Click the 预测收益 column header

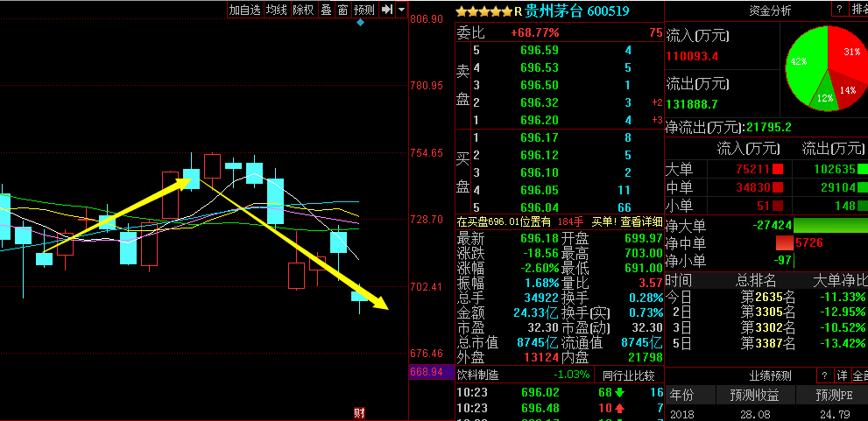754,396
